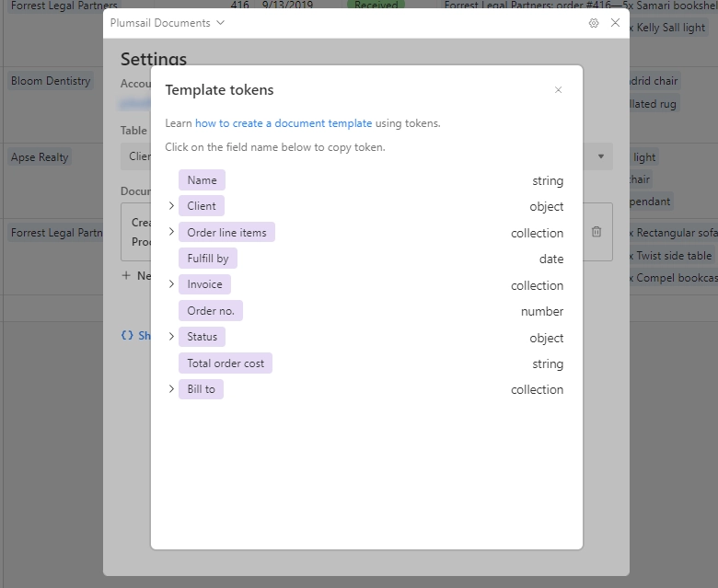
Task: Copy the Fulfill by token
Action: pyautogui.click(x=208, y=258)
